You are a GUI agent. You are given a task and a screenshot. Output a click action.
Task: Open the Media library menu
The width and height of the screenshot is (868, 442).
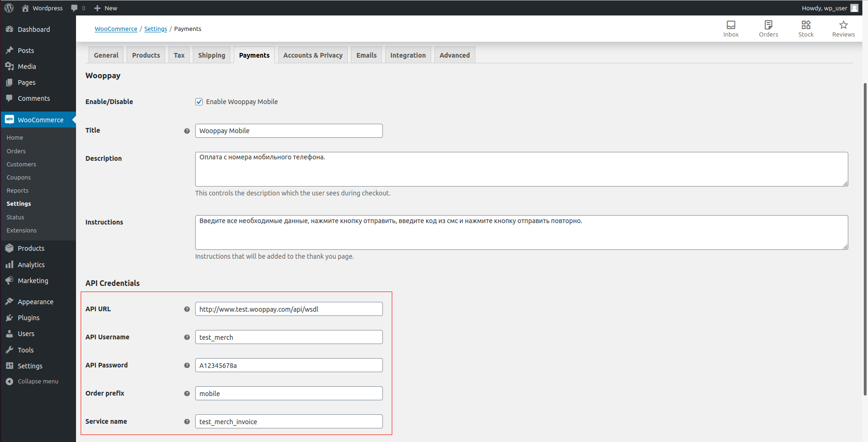pyautogui.click(x=38, y=67)
